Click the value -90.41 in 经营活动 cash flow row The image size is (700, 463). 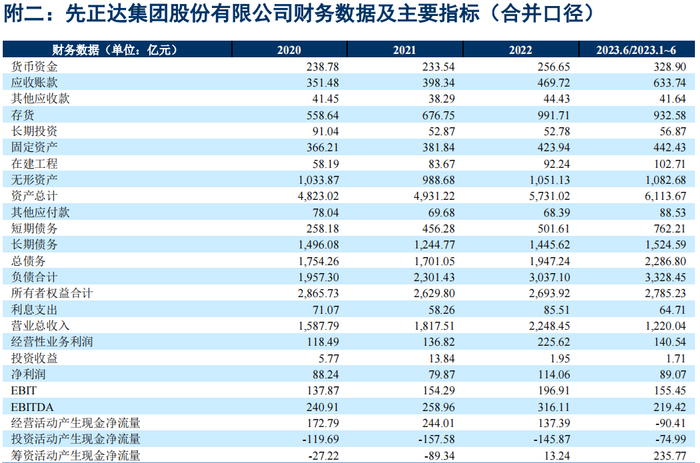point(671,423)
